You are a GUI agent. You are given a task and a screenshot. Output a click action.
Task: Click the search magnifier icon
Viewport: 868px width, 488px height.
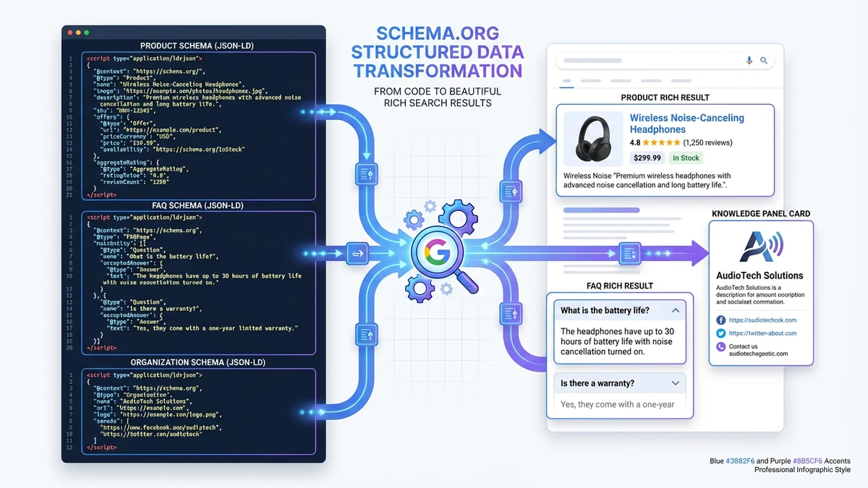(764, 61)
